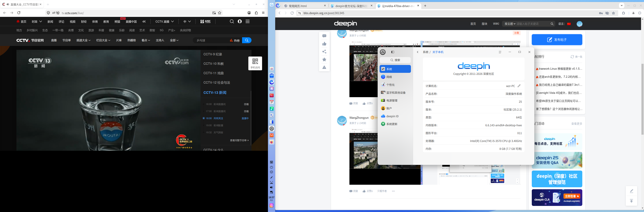Open 蓝牙和其他设备 settings
The width and height of the screenshot is (644, 212).
click(395, 92)
